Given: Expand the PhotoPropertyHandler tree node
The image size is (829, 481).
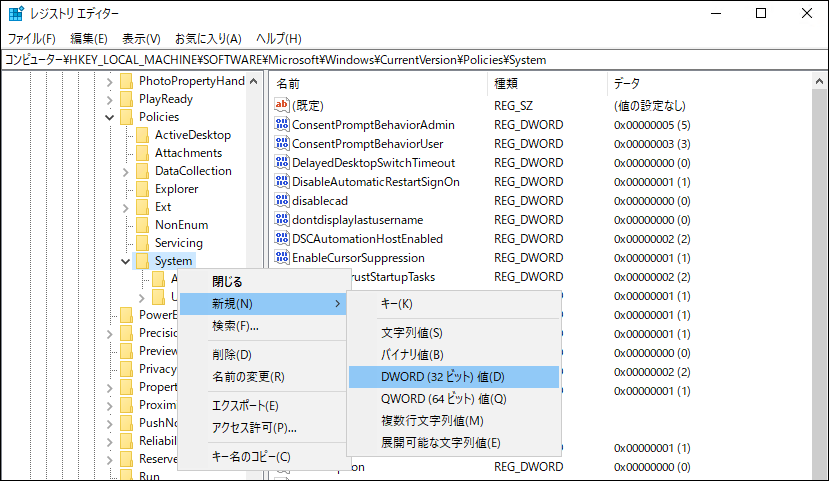Looking at the screenshot, I should (x=109, y=81).
